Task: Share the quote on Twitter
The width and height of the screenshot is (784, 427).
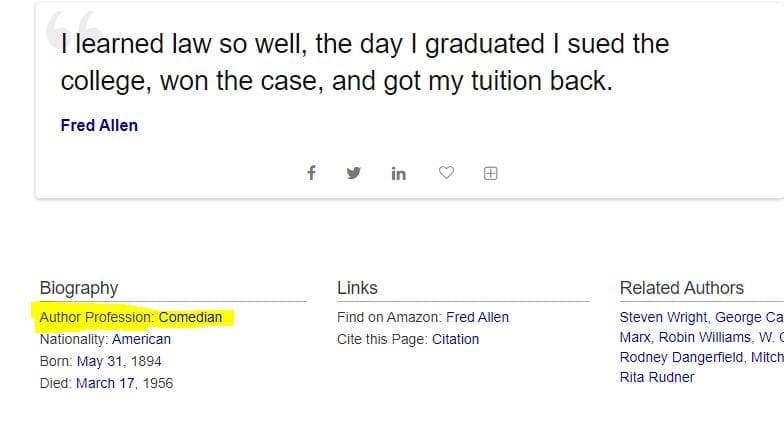Action: [x=353, y=173]
